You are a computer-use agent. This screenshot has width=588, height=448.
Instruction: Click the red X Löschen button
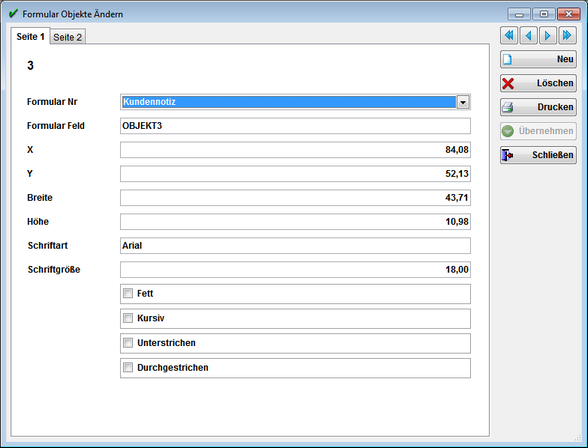click(x=538, y=83)
